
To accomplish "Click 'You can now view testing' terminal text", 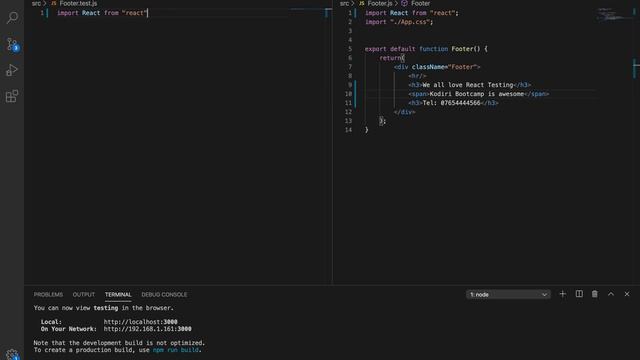I will [103, 308].
